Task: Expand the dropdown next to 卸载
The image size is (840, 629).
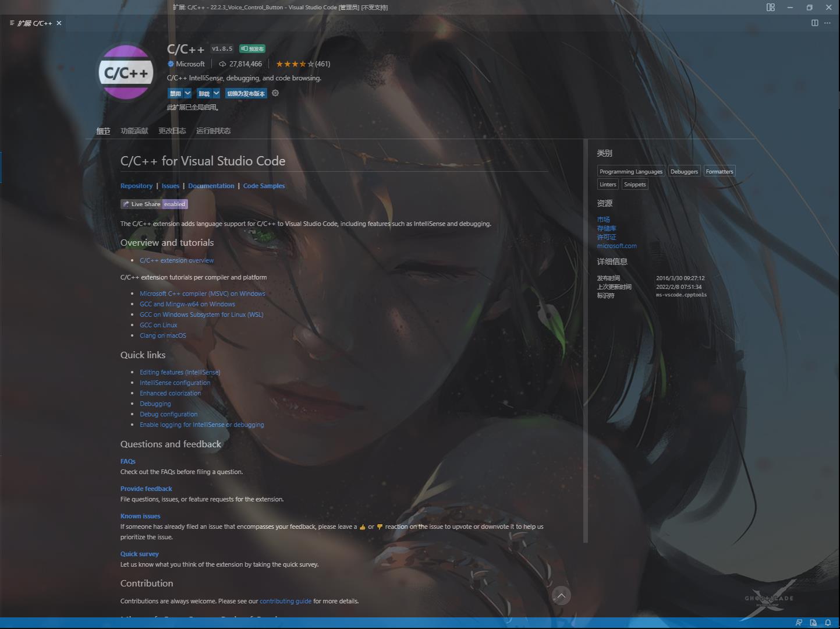Action: (216, 93)
